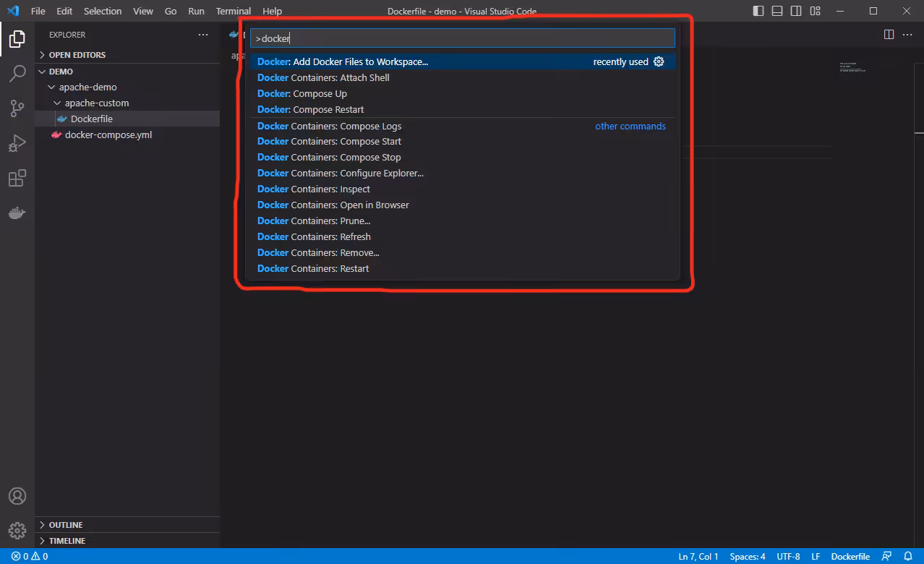Viewport: 924px width, 564px height.
Task: Click Spaces: 4 indentation setting
Action: coord(748,556)
